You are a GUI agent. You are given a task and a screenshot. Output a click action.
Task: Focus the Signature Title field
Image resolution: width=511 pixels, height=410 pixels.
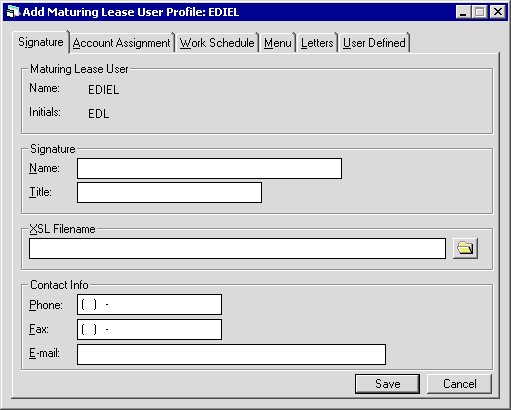click(x=169, y=192)
